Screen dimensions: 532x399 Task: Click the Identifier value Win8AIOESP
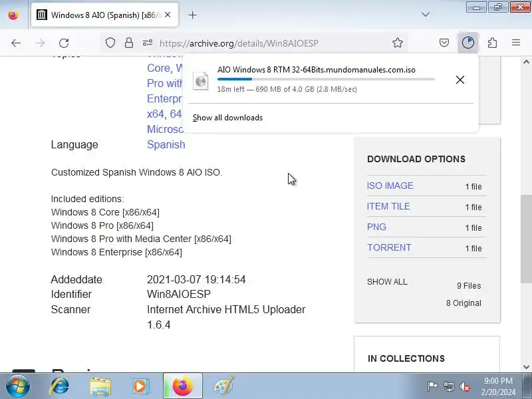178,294
